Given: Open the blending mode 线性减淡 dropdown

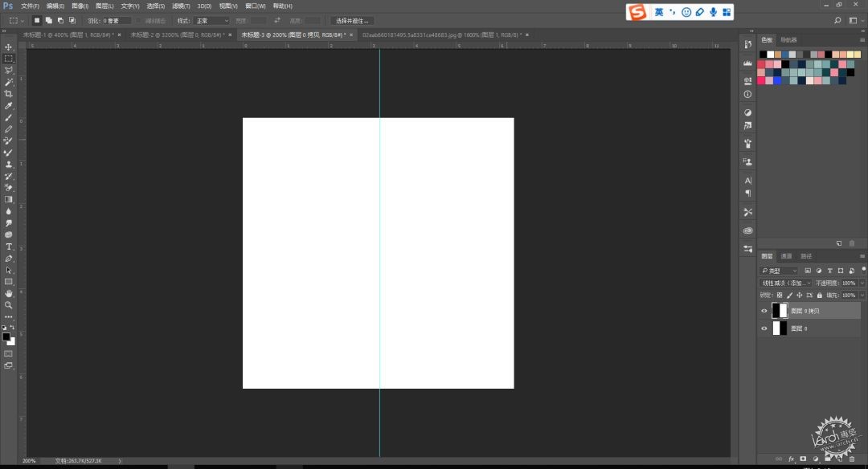Looking at the screenshot, I should pos(785,283).
